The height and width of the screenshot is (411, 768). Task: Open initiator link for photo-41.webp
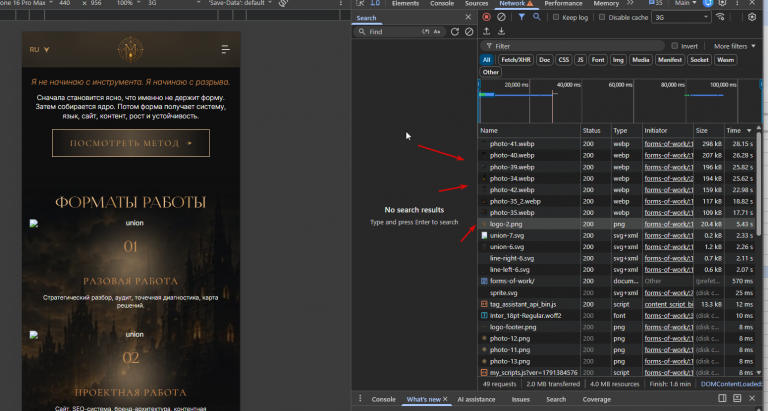pyautogui.click(x=669, y=144)
